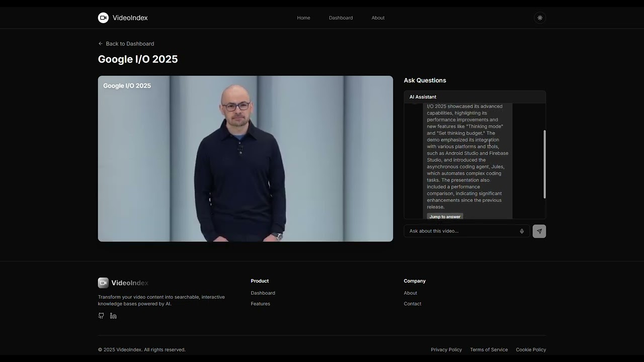Viewport: 644px width, 362px height.
Task: Click the AI Assistant panel header
Action: point(475,97)
